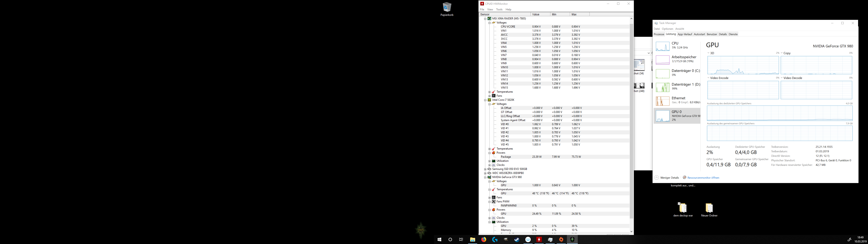Switch to the Prozesse tab

coord(659,34)
